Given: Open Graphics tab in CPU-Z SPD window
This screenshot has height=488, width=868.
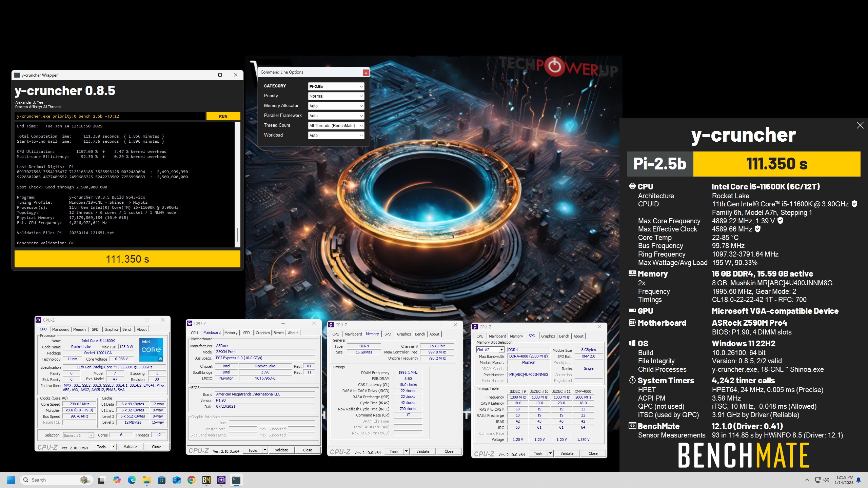Looking at the screenshot, I should (548, 336).
